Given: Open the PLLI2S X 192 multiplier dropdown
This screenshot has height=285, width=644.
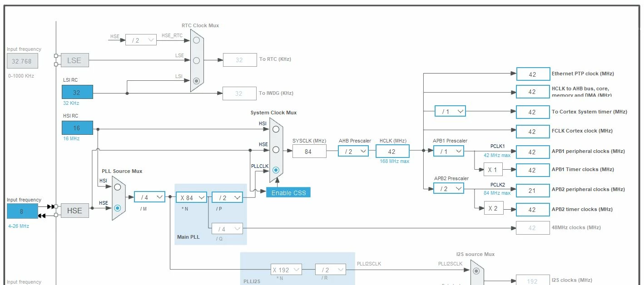Looking at the screenshot, I should pos(286,270).
